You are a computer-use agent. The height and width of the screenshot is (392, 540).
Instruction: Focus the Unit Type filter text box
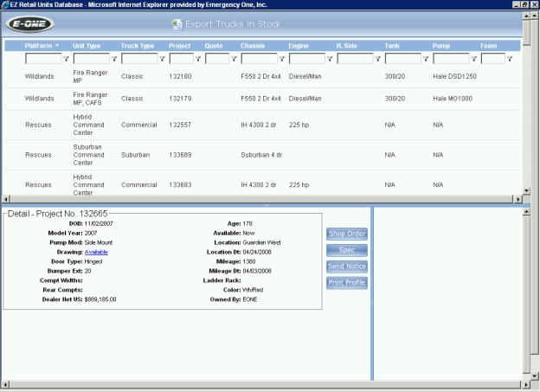[91, 59]
